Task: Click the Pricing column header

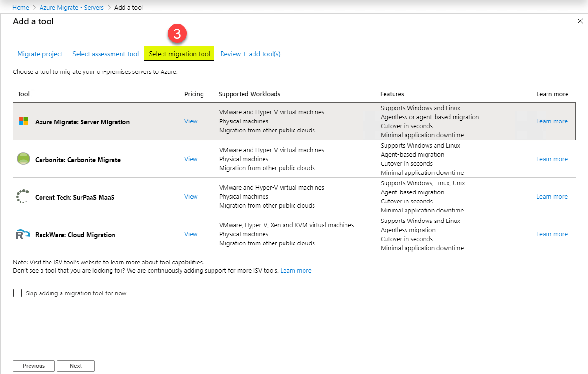Action: pos(194,94)
